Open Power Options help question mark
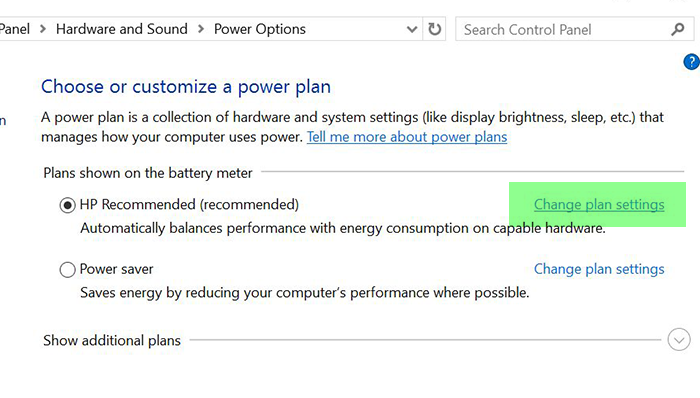The width and height of the screenshot is (700, 398). click(692, 62)
